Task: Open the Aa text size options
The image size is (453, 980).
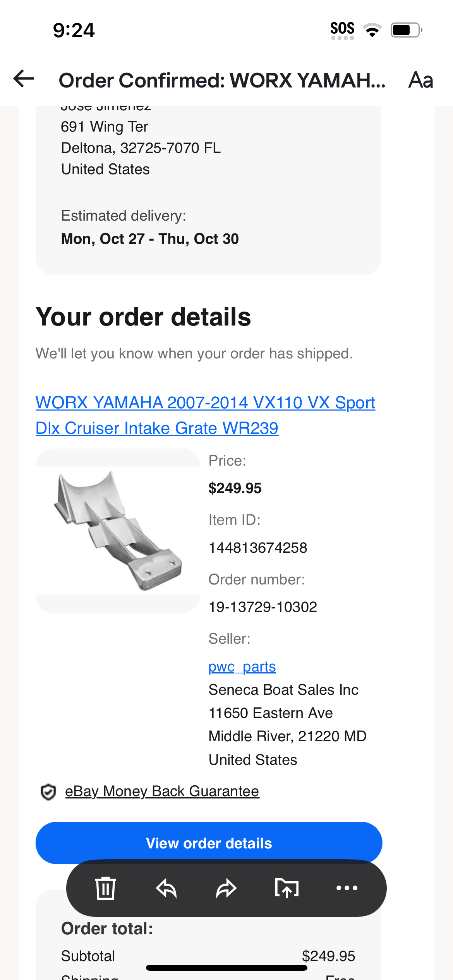Action: click(420, 80)
